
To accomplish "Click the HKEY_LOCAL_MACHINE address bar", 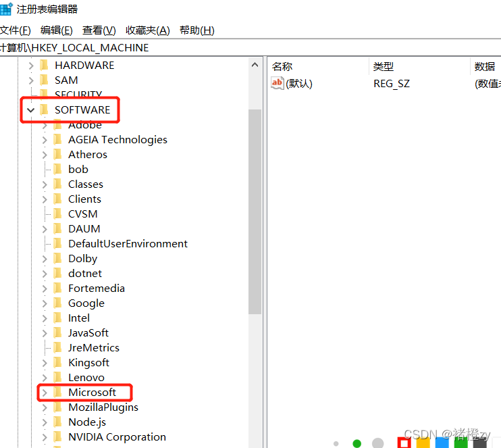I will tap(250, 48).
